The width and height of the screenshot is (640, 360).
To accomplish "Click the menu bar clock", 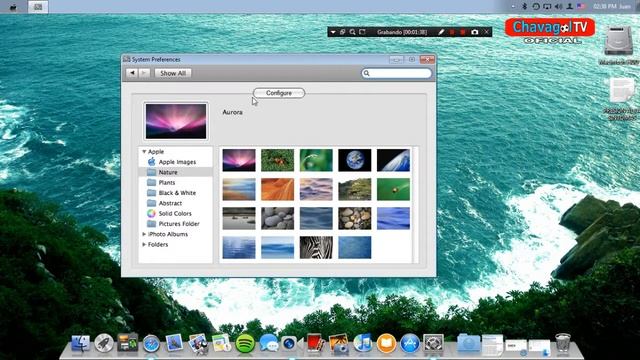I will [604, 7].
